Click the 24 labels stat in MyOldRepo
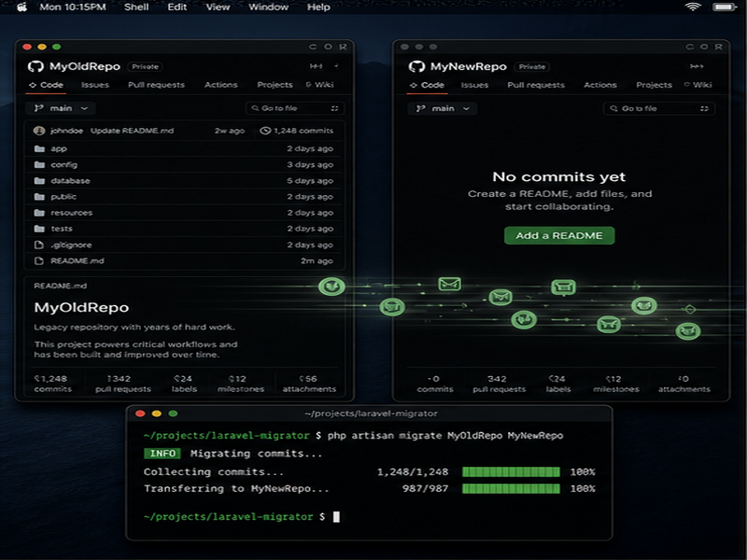Screen dimensions: 747x560 coord(184,384)
